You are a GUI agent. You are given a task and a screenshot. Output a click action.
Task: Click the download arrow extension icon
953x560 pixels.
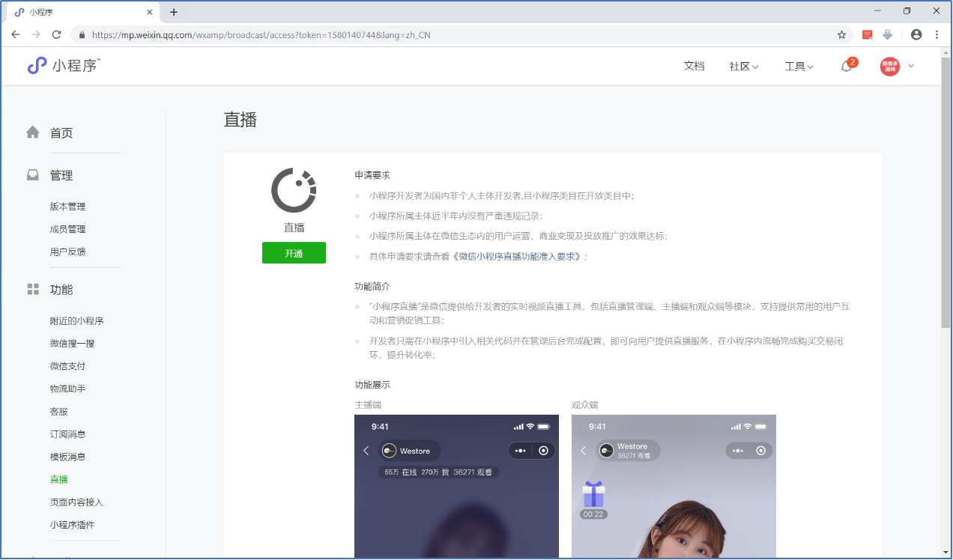888,34
